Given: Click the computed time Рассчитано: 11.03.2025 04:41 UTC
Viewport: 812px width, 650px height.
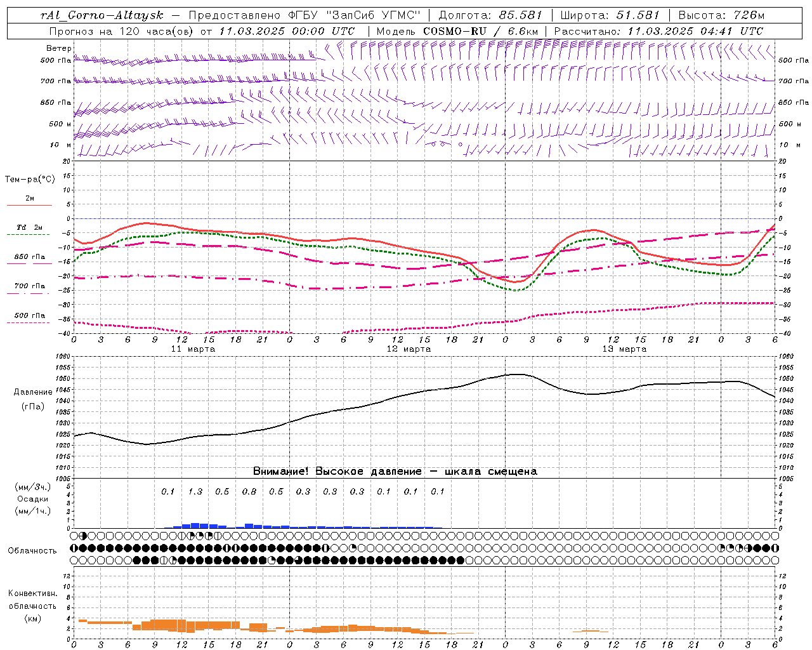Looking at the screenshot, I should point(658,31).
